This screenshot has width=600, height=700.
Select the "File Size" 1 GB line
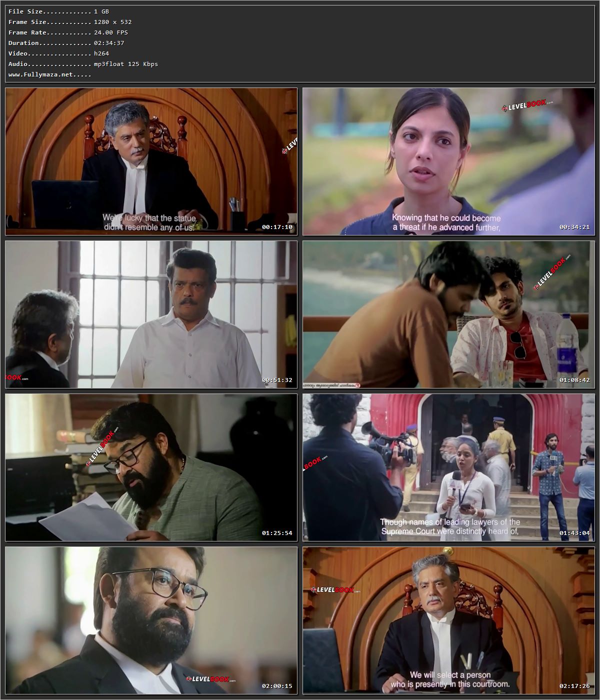click(x=58, y=11)
